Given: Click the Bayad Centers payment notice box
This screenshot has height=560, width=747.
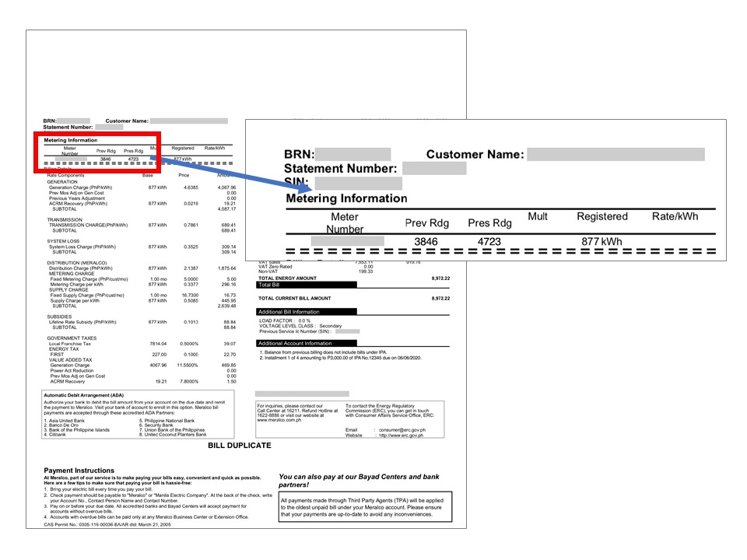Looking at the screenshot, I should (x=366, y=507).
